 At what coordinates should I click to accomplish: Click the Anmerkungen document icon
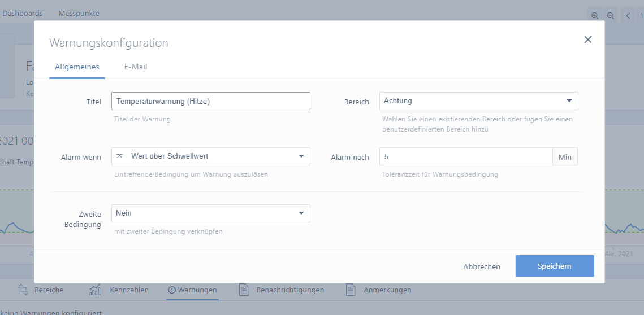[x=351, y=290]
